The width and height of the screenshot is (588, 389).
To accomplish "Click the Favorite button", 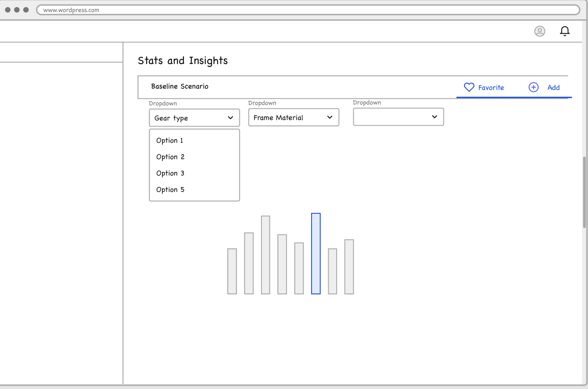I will click(484, 87).
